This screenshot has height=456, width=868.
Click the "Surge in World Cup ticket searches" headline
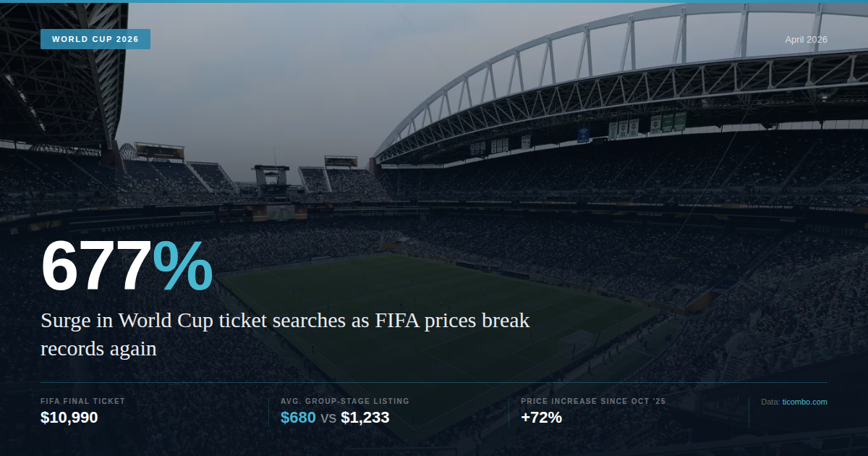coord(285,321)
